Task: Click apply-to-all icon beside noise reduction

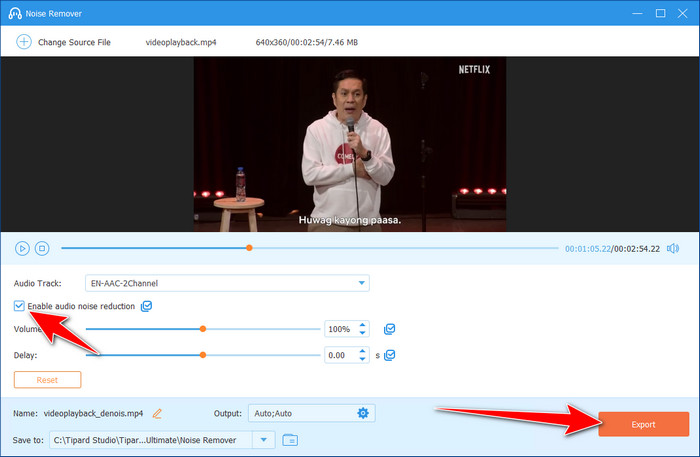Action: point(146,306)
